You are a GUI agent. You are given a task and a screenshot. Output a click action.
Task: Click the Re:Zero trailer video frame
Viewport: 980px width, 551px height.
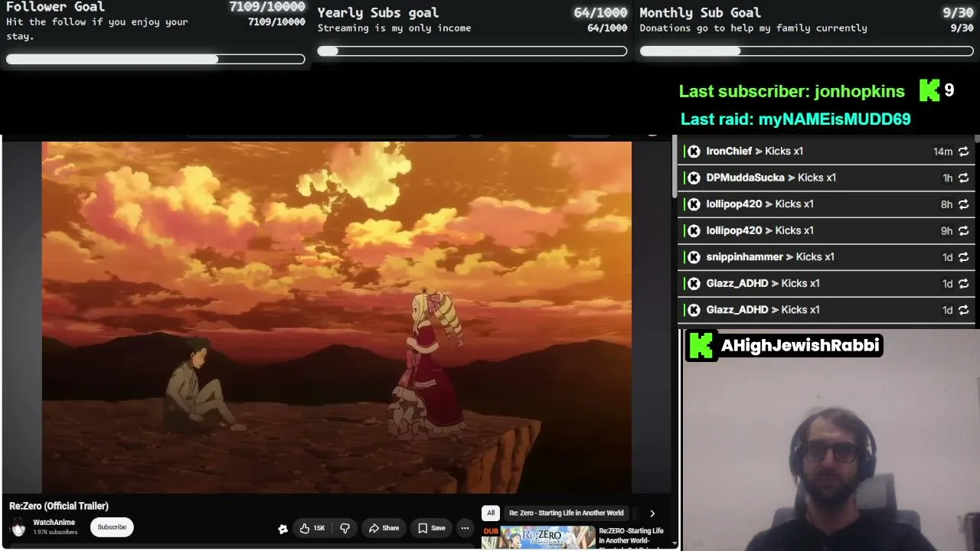point(337,317)
